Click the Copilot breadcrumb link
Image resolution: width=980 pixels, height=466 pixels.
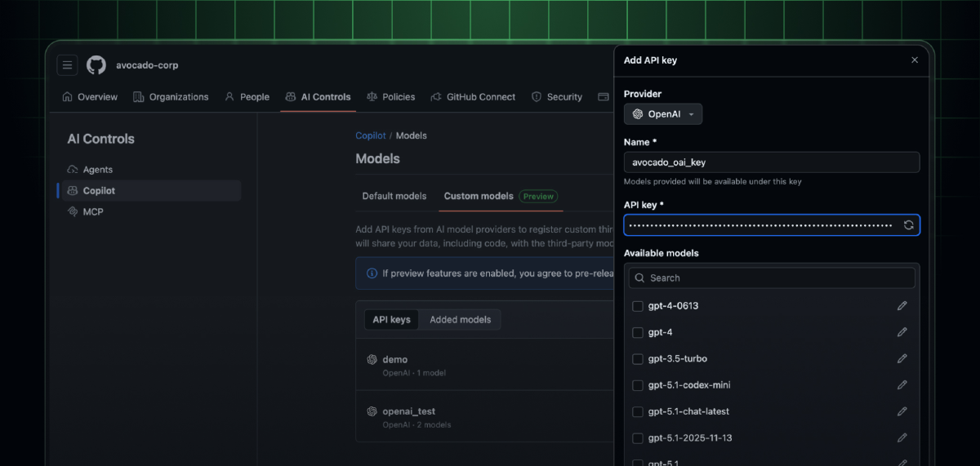coord(371,135)
